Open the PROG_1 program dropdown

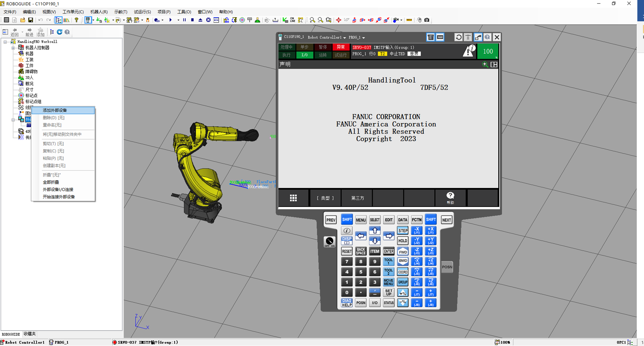pyautogui.click(x=357, y=37)
